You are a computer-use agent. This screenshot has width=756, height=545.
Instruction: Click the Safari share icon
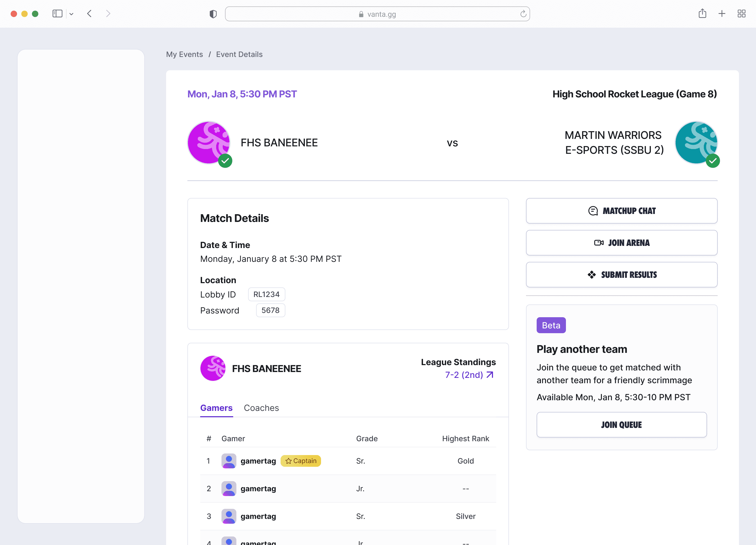[x=702, y=14]
